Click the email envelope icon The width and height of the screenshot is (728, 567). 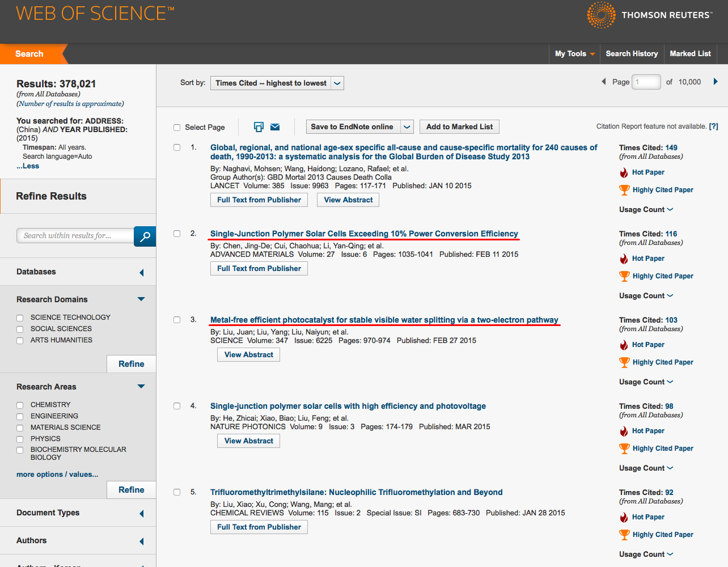pos(275,127)
